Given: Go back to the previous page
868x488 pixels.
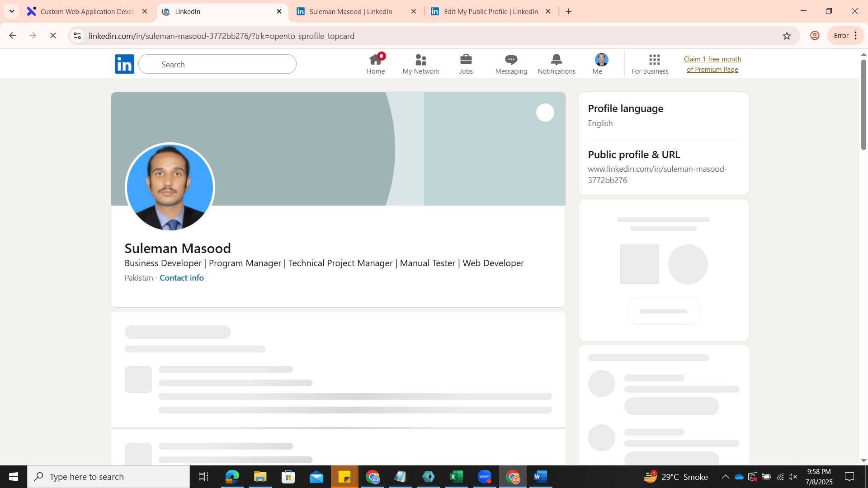Looking at the screenshot, I should 13,36.
